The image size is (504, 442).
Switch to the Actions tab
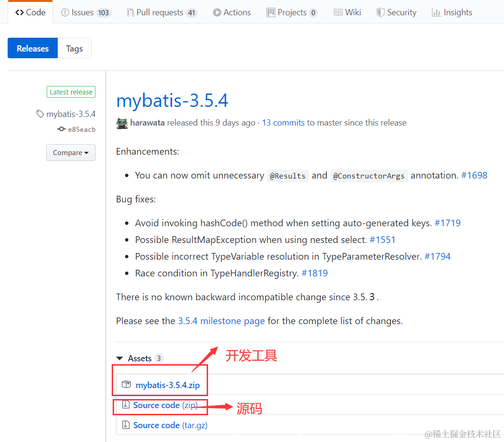click(x=232, y=12)
